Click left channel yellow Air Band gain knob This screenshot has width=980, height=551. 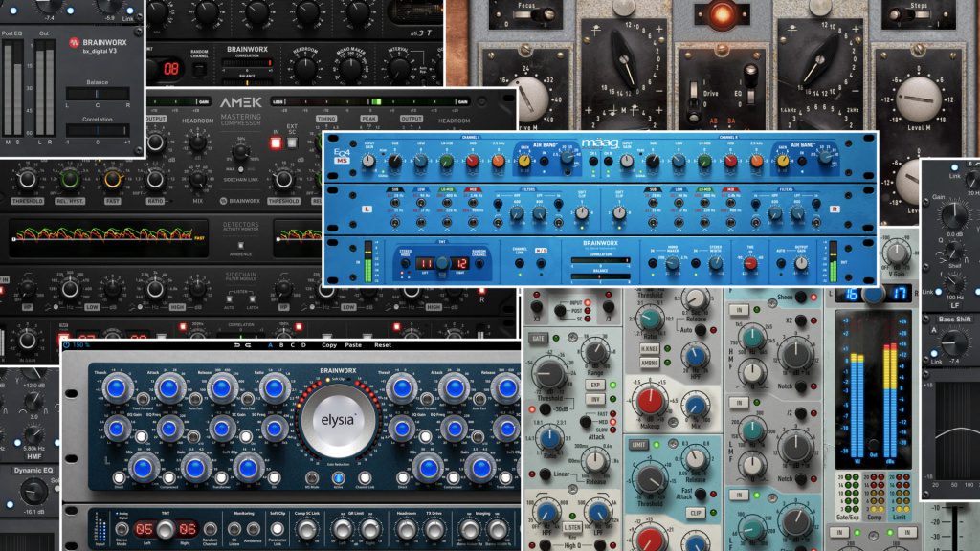click(525, 162)
